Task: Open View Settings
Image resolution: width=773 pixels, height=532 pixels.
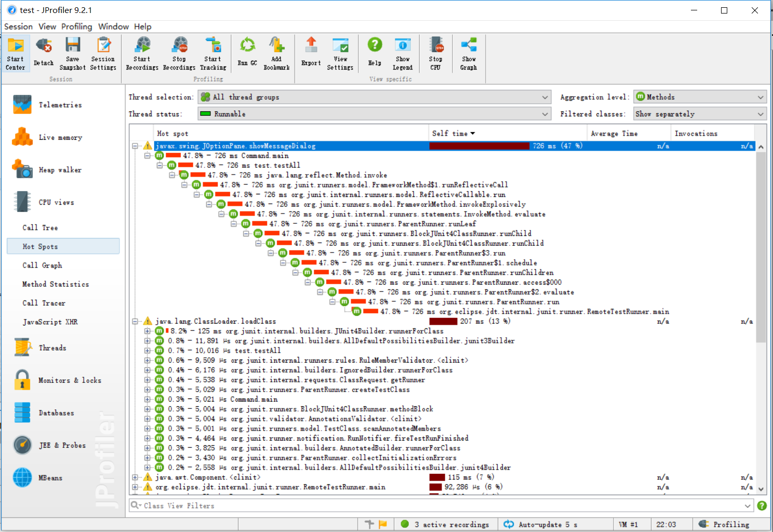Action: point(340,54)
